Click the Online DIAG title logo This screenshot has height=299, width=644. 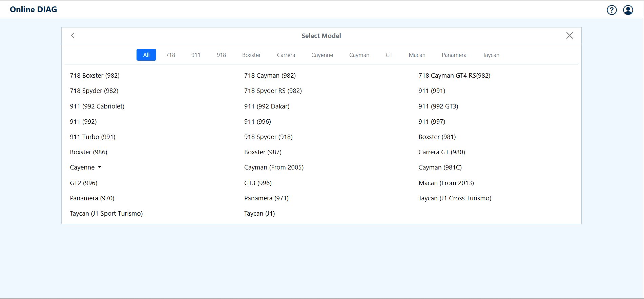click(34, 9)
